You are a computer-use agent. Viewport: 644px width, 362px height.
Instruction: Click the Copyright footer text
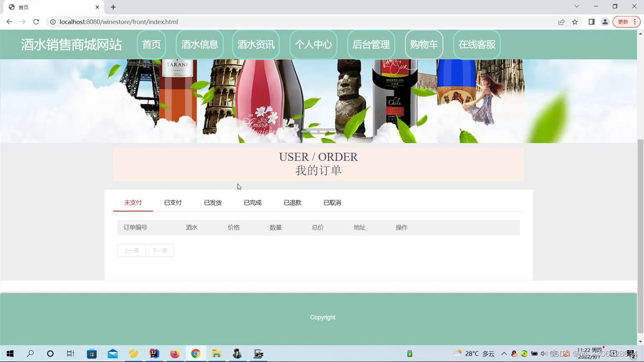click(x=322, y=318)
